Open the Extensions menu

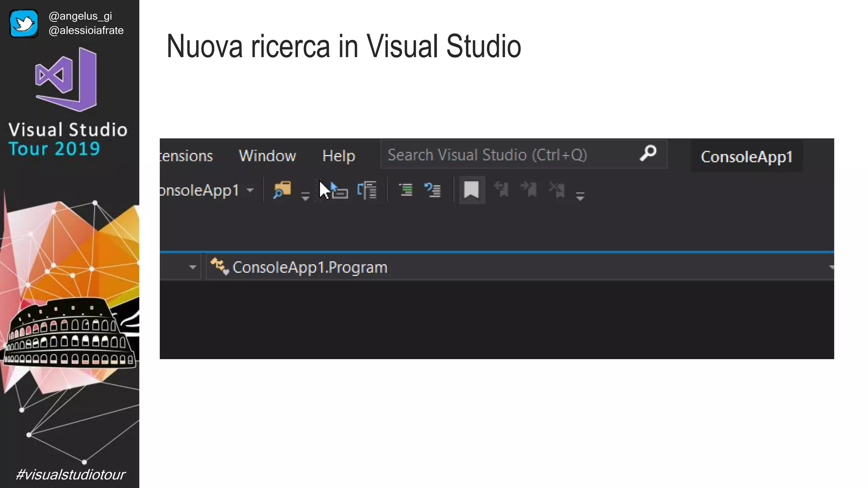[186, 156]
